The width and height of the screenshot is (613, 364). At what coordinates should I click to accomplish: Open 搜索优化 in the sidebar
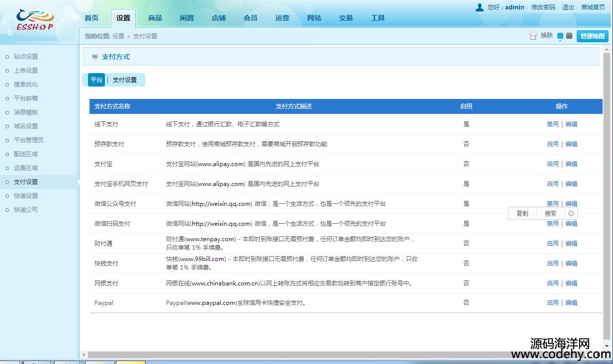click(x=26, y=85)
